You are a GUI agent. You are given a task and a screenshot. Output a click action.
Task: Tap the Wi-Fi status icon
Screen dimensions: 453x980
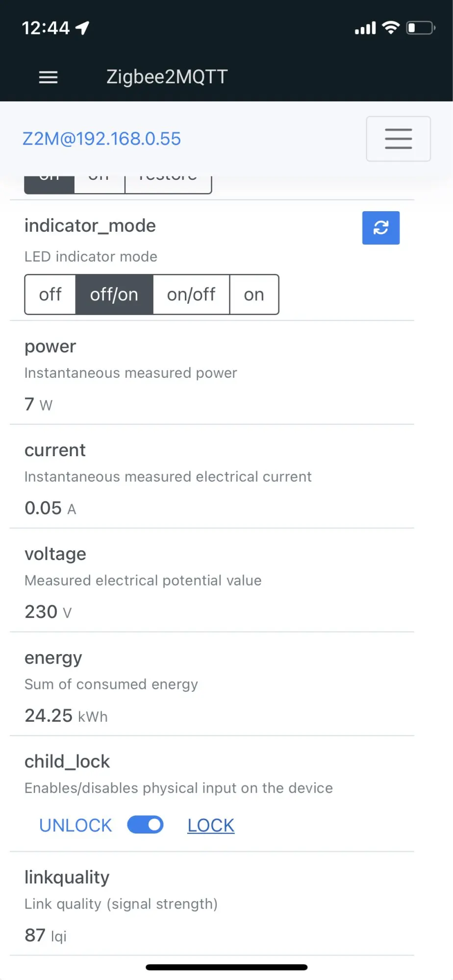pyautogui.click(x=391, y=27)
